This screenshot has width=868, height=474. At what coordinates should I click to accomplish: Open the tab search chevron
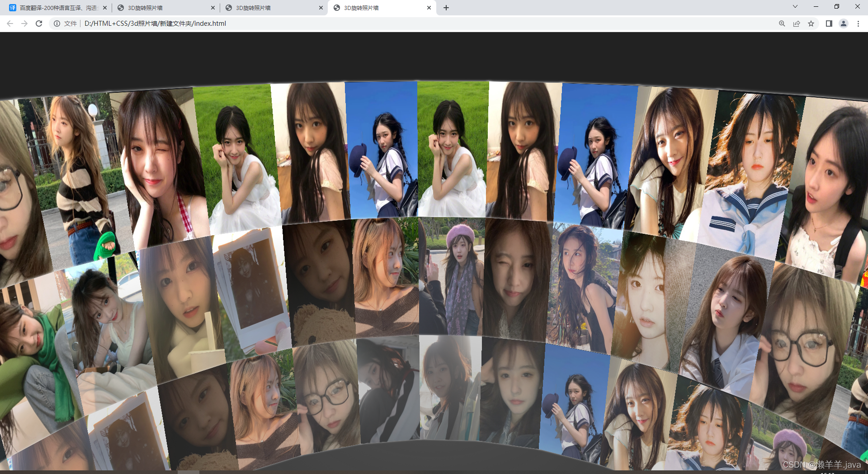[795, 7]
